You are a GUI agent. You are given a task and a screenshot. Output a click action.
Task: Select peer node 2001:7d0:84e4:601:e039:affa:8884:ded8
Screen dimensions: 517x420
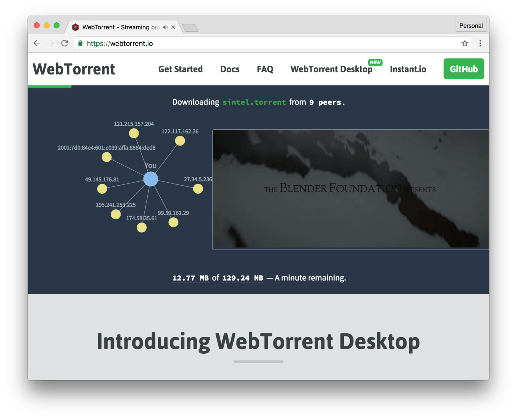click(x=107, y=157)
